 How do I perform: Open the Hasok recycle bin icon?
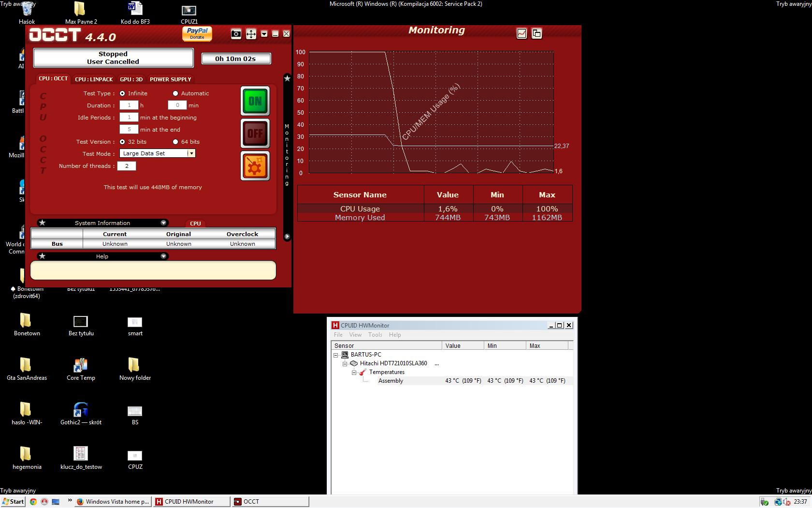click(27, 13)
